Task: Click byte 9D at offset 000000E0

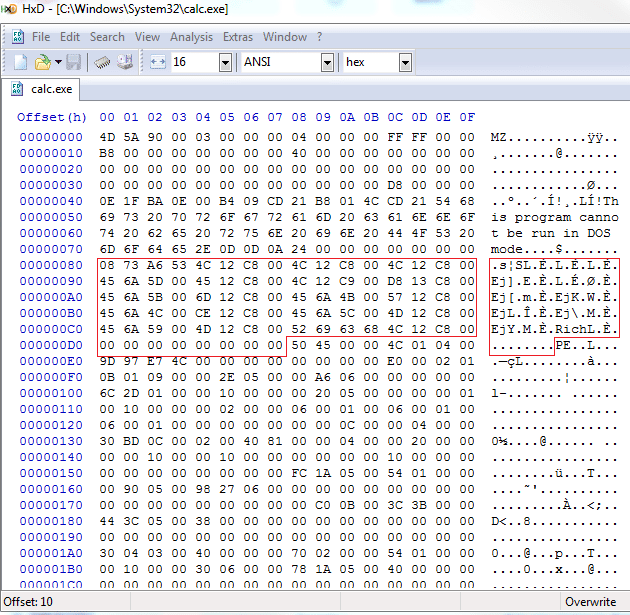Action: [107, 361]
